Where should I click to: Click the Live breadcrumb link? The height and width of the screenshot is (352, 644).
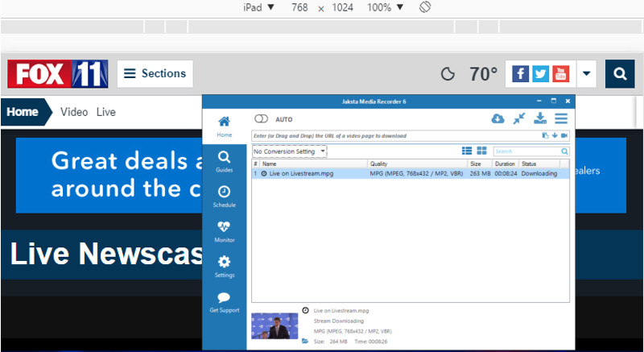click(x=106, y=112)
